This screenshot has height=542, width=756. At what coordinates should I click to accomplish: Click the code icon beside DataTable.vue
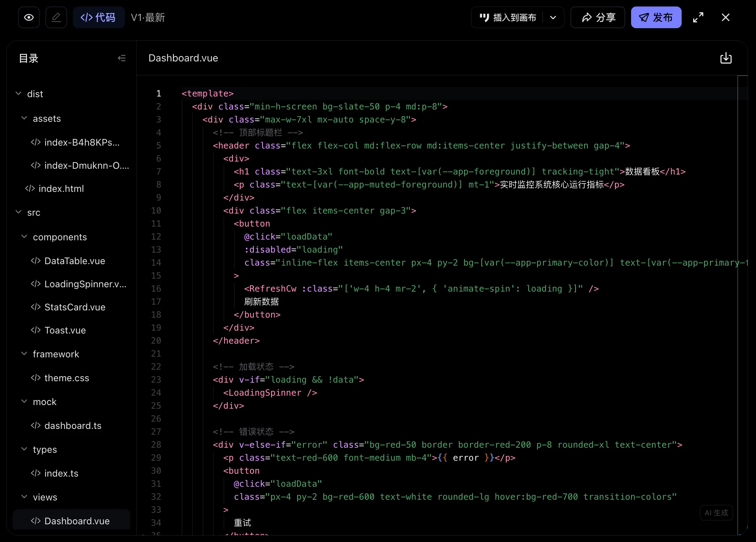point(36,261)
